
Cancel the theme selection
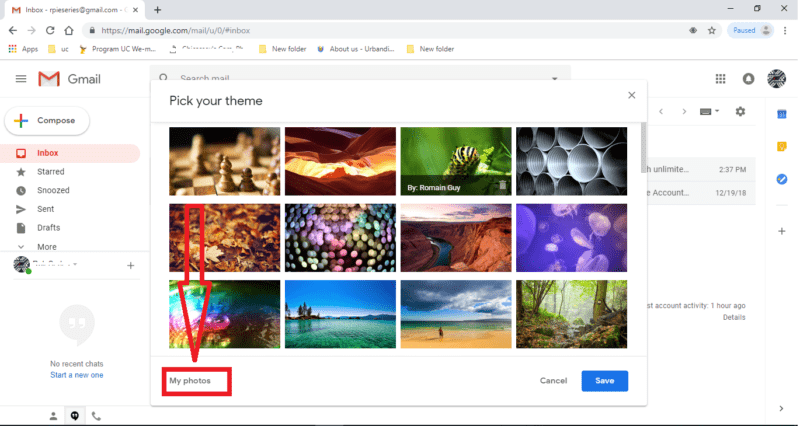554,381
